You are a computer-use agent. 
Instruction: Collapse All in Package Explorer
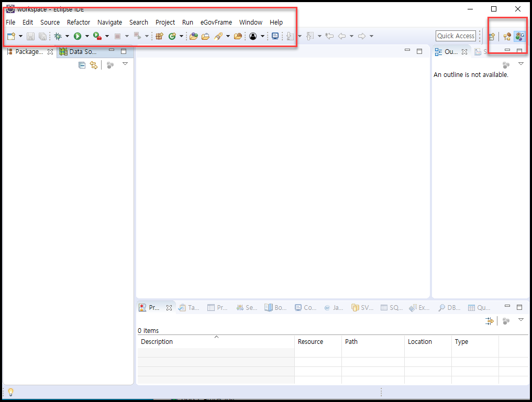pyautogui.click(x=82, y=65)
